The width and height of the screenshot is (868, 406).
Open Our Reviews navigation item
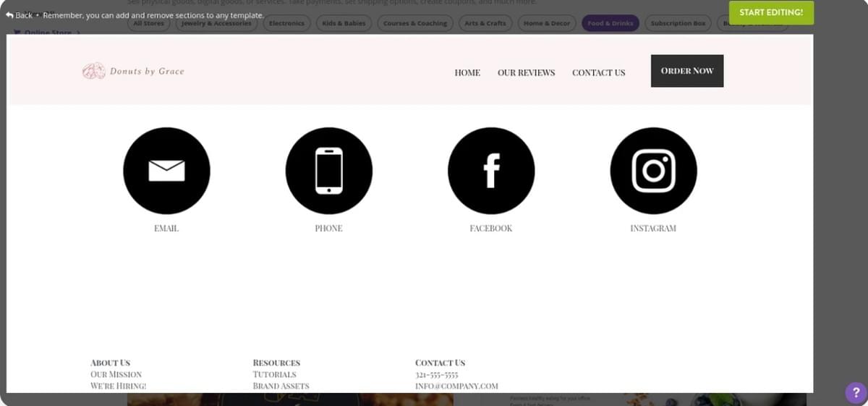coord(526,72)
